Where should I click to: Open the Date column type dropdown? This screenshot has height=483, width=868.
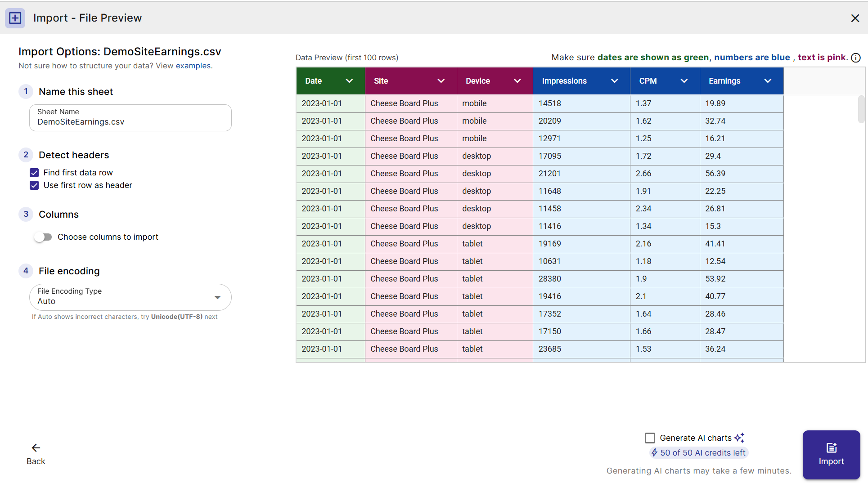(349, 81)
